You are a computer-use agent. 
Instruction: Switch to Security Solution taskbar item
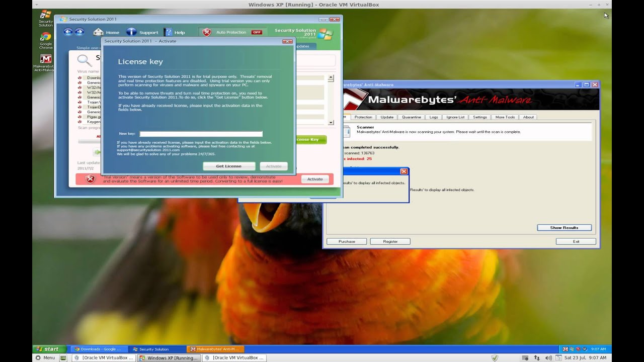tap(156, 349)
